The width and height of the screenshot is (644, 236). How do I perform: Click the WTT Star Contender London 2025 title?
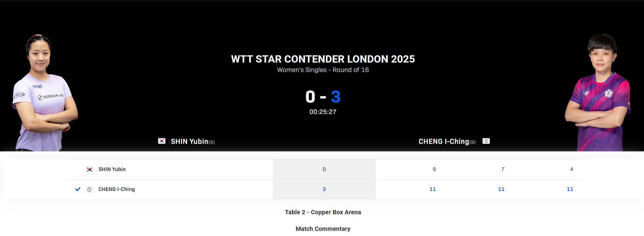(x=323, y=59)
